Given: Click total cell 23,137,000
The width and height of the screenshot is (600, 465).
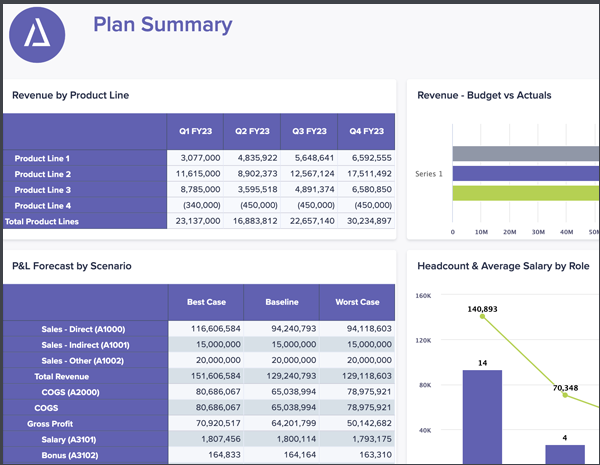Looking at the screenshot, I should tap(198, 221).
